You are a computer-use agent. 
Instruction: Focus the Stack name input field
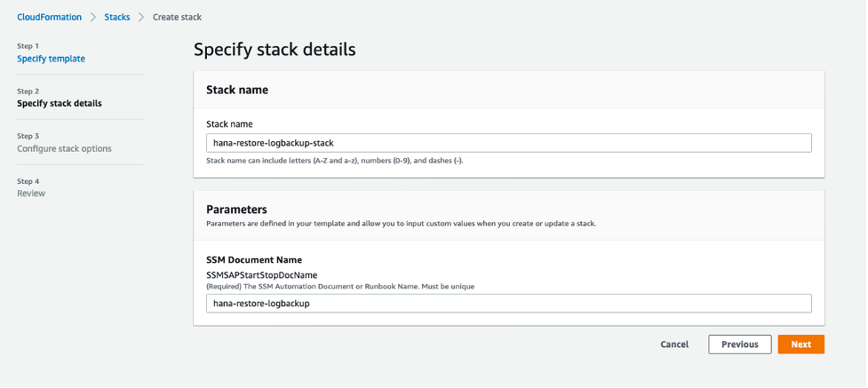508,143
